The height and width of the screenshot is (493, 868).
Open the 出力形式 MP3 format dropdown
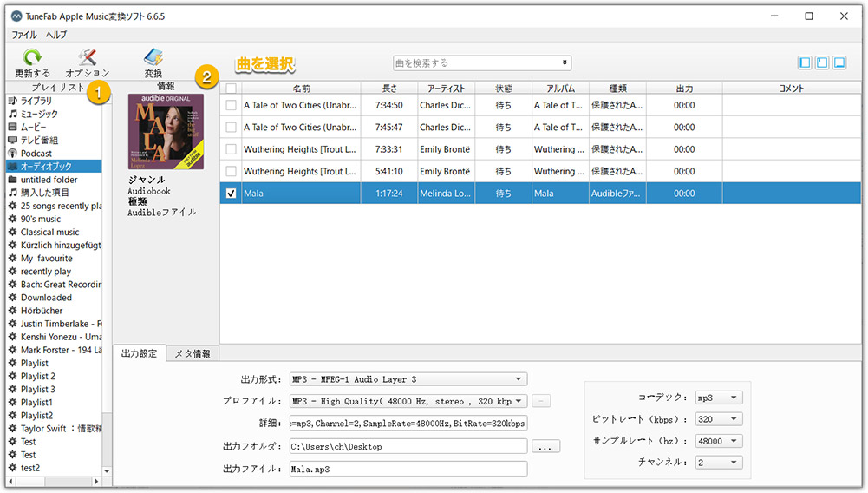(x=408, y=379)
